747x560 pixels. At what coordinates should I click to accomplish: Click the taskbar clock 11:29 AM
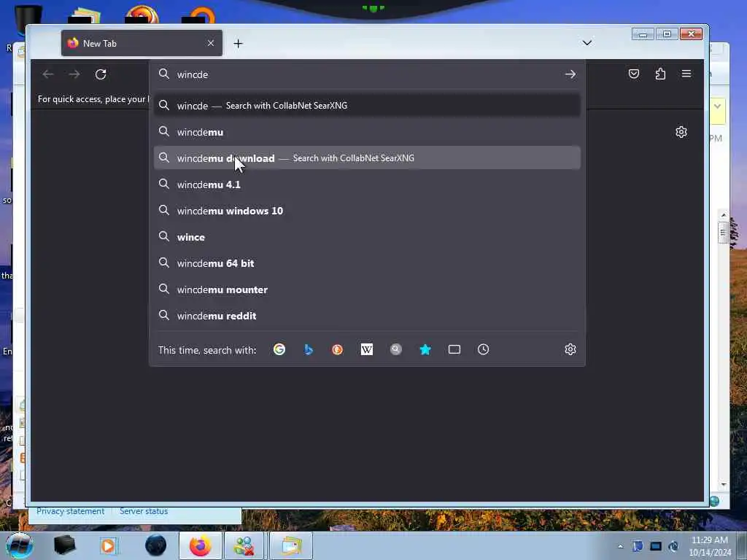[709, 540]
